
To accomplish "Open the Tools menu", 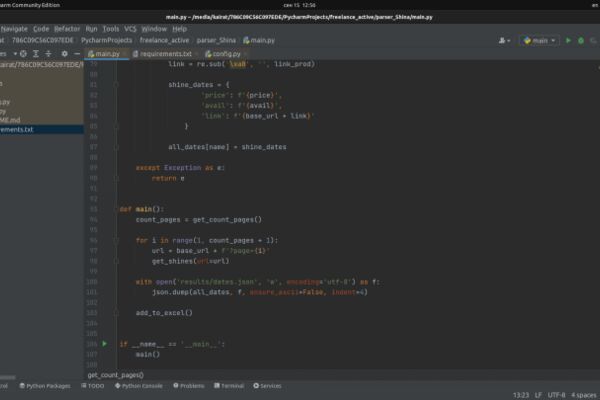I will [111, 29].
